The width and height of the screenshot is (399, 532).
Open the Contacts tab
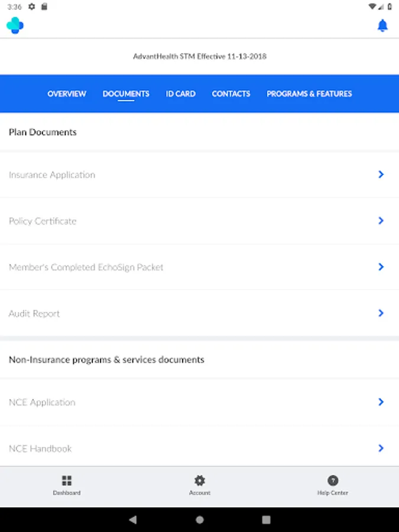tap(231, 93)
